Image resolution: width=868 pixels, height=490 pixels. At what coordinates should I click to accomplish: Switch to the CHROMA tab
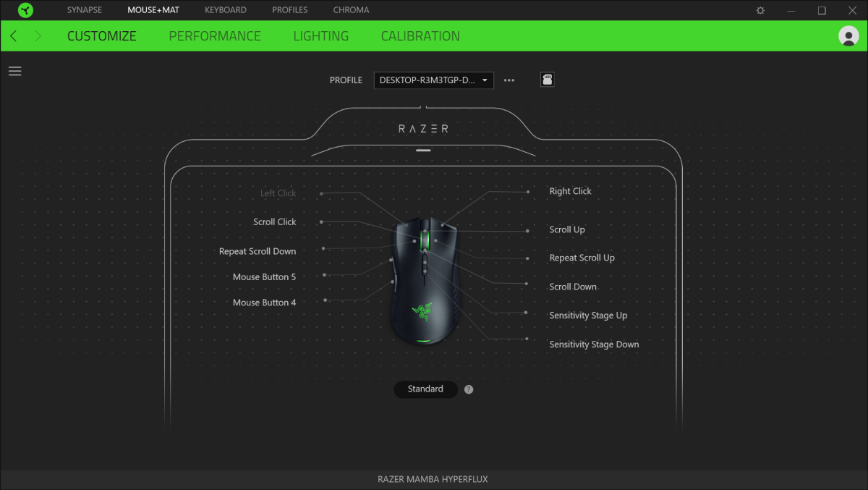click(x=352, y=10)
